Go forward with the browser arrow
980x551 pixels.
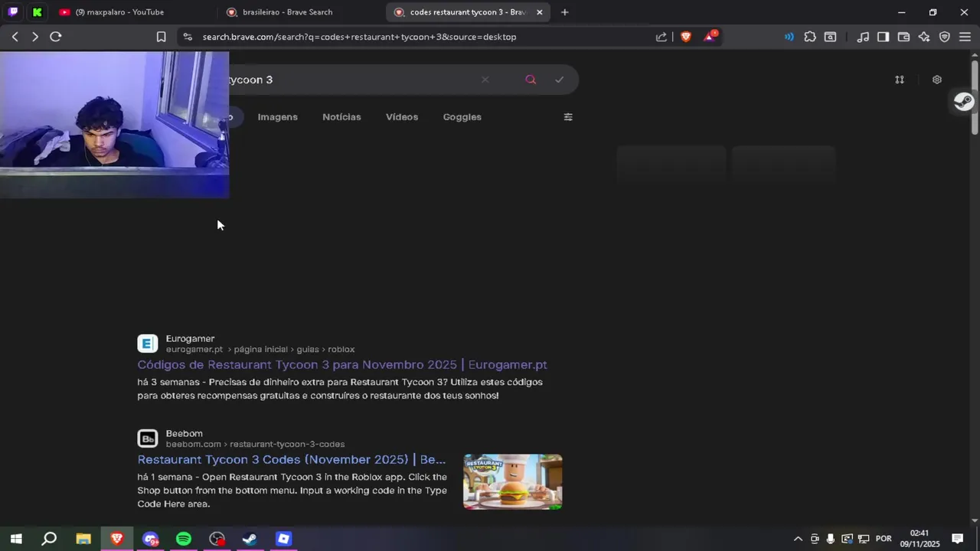tap(35, 37)
